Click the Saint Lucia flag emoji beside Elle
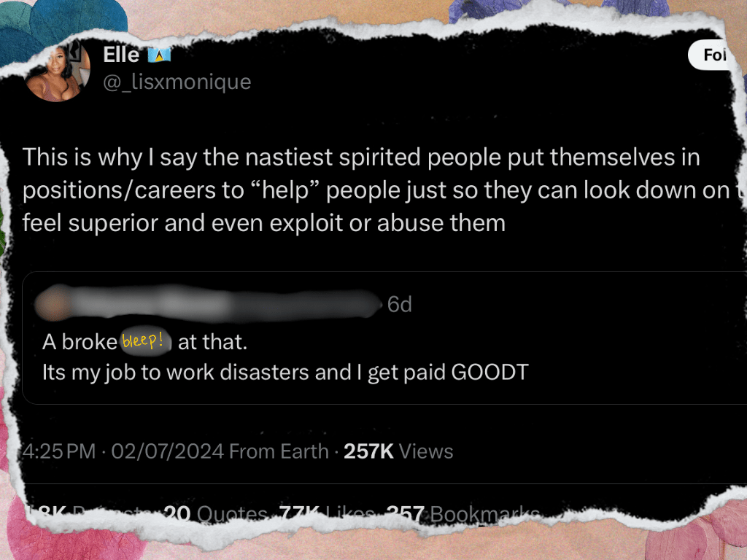The height and width of the screenshot is (560, 747). (159, 55)
